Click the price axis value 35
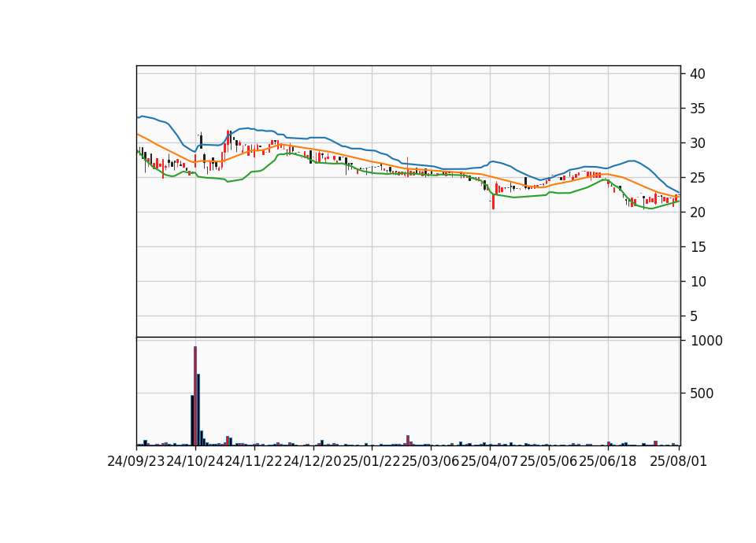Screen dimensions: 756x543 [x=698, y=109]
